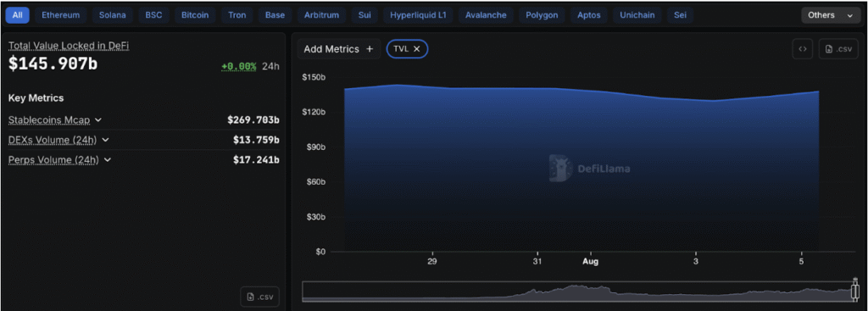Screen dimensions: 868x311
Task: Open the BSC chain tab
Action: (x=154, y=15)
